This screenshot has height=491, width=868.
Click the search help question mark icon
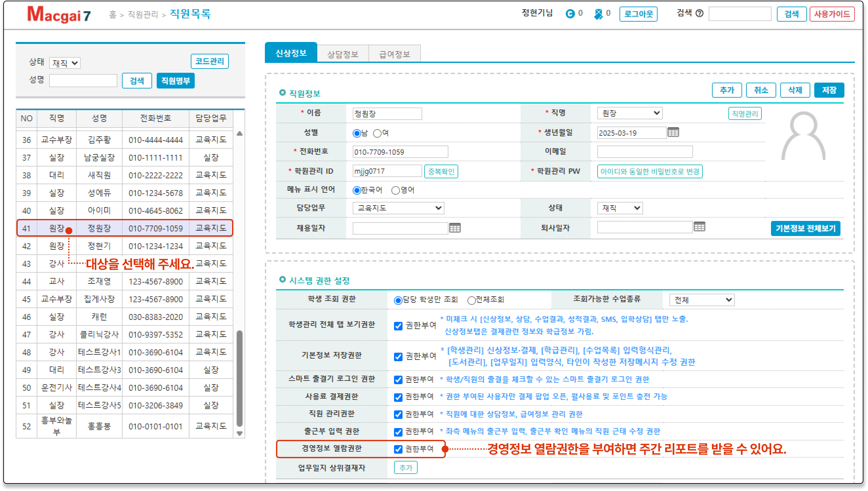pyautogui.click(x=700, y=13)
